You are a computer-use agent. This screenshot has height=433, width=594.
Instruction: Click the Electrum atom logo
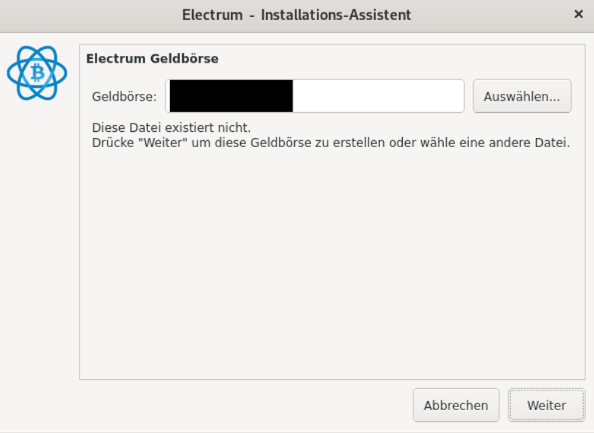(37, 73)
